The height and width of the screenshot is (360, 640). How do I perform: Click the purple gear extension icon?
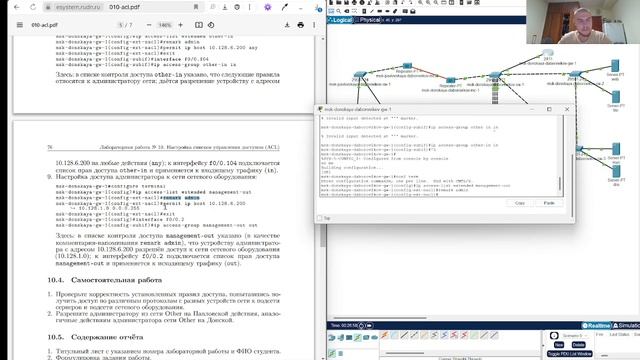pos(268,7)
